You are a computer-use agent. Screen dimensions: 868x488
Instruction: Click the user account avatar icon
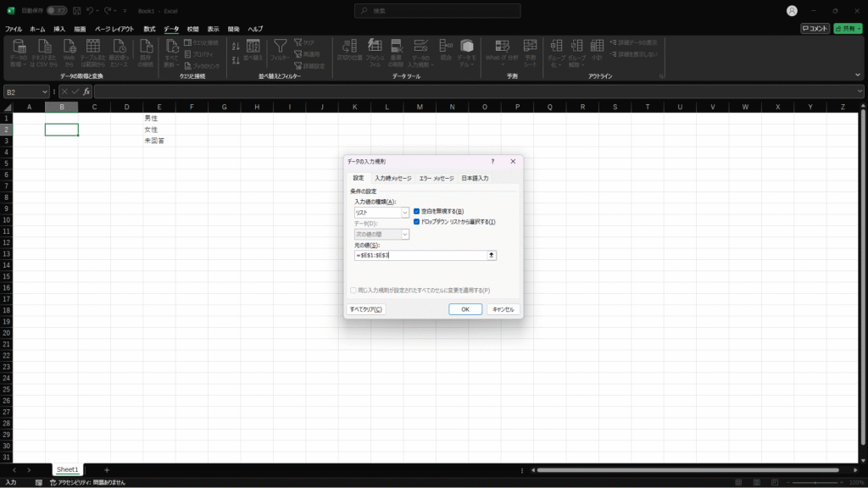792,11
